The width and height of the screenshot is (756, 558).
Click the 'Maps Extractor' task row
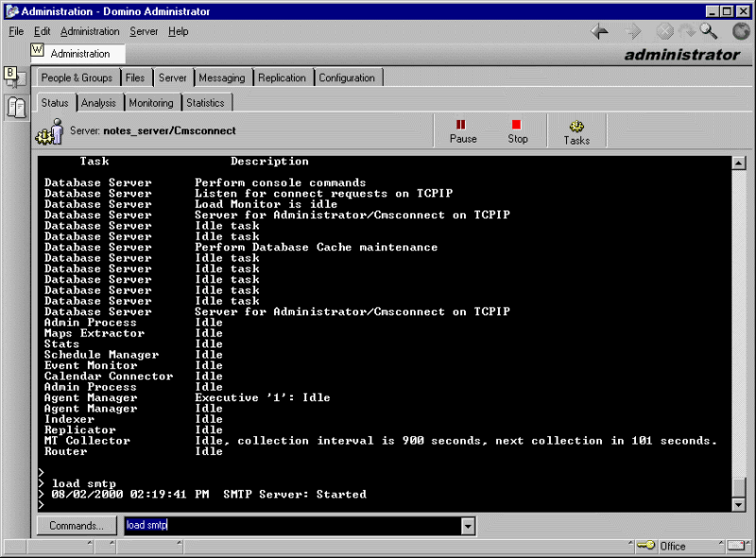[133, 333]
